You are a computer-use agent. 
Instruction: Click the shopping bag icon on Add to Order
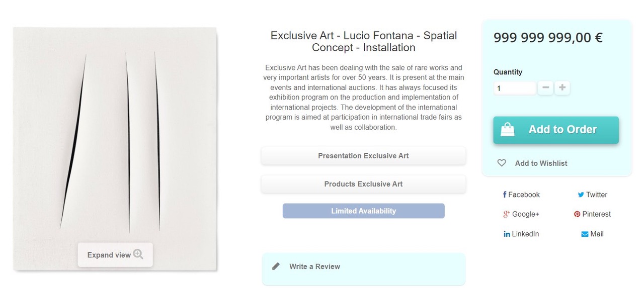coord(508,129)
